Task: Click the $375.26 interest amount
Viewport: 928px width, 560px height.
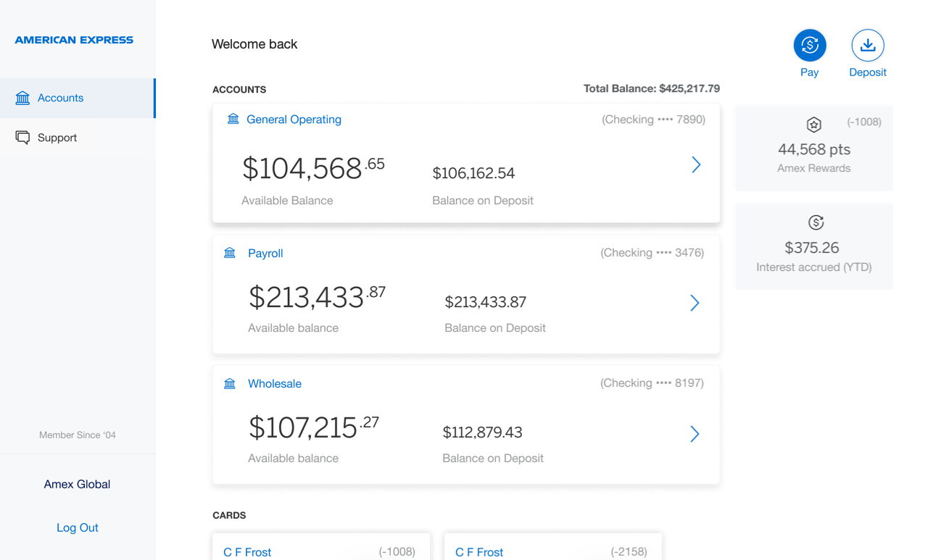Action: 812,248
